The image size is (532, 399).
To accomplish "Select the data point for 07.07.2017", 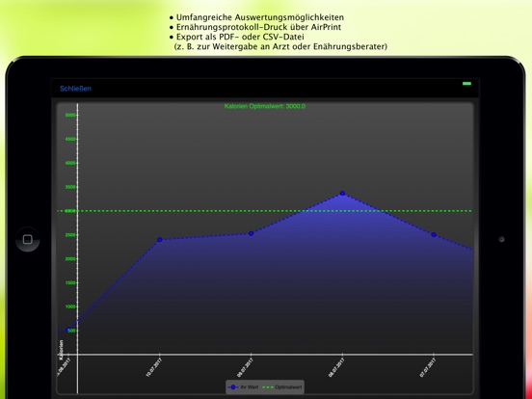I will click(x=434, y=234).
